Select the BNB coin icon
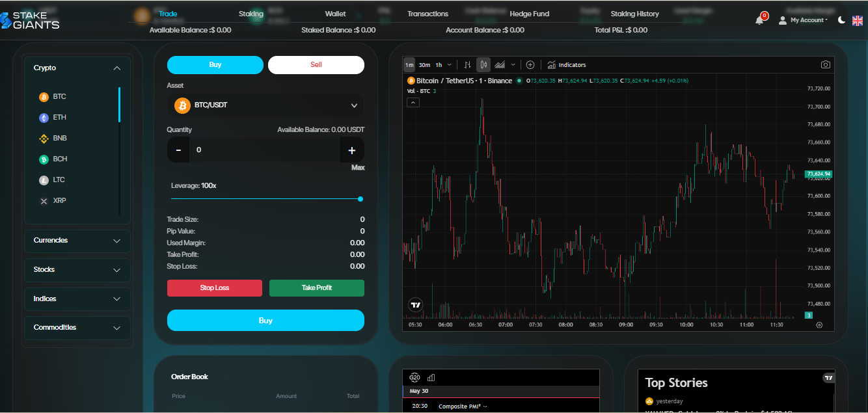This screenshot has width=868, height=413. [44, 139]
